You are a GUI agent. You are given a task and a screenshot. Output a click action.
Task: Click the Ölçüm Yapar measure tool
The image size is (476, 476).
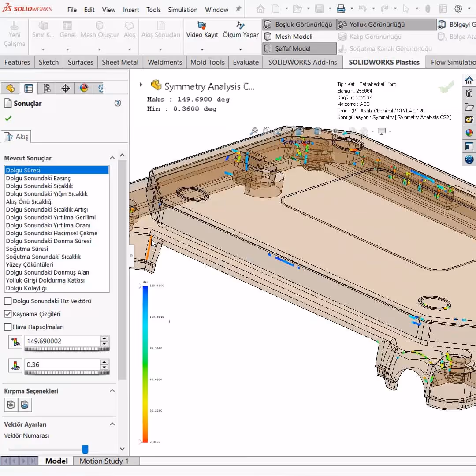[241, 25]
